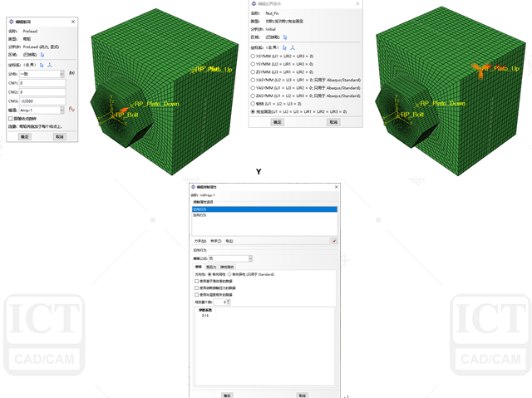
Task: Click delete/edit pencil icon in contact property dialog
Action: pyautogui.click(x=334, y=240)
